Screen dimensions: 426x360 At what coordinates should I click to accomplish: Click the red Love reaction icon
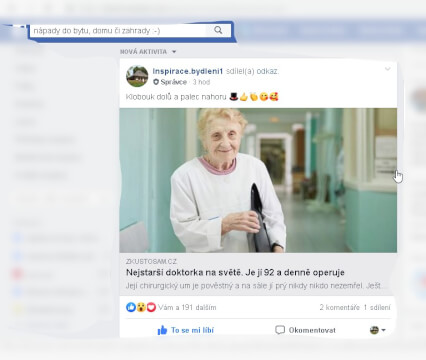[x=151, y=307]
